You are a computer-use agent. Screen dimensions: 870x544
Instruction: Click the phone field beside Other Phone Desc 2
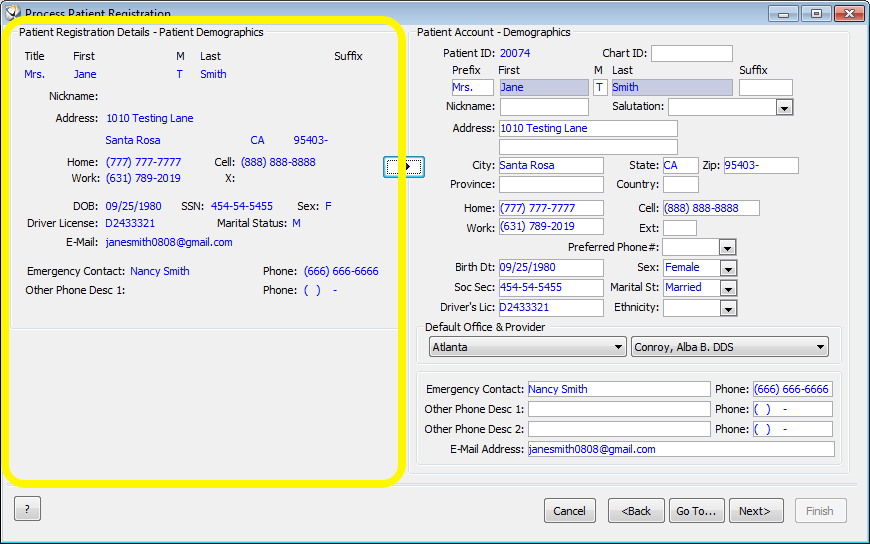792,429
